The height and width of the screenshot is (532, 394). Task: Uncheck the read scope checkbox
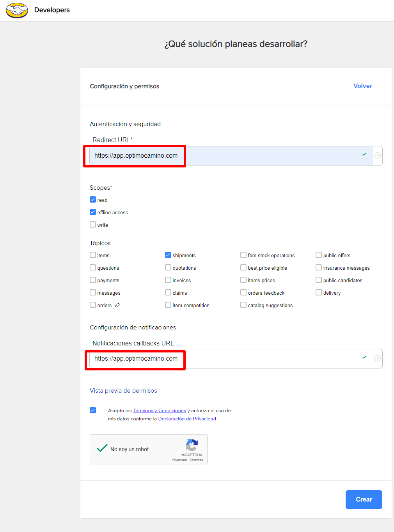[x=93, y=199]
